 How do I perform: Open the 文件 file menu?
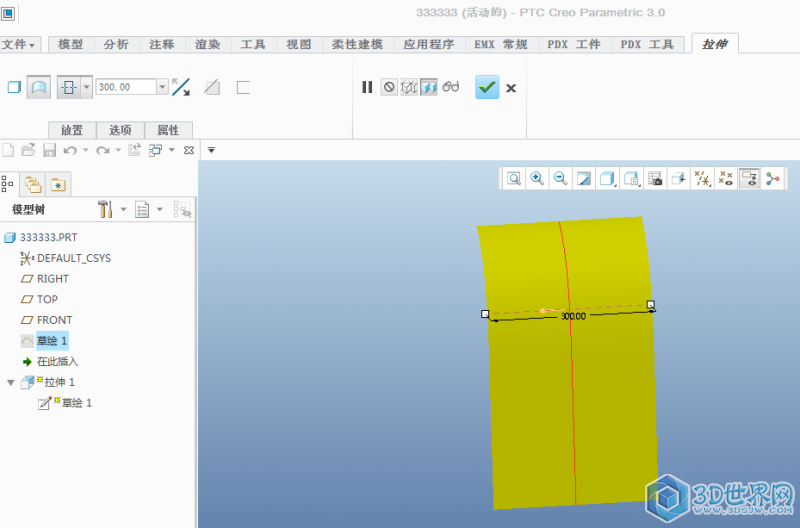point(18,44)
